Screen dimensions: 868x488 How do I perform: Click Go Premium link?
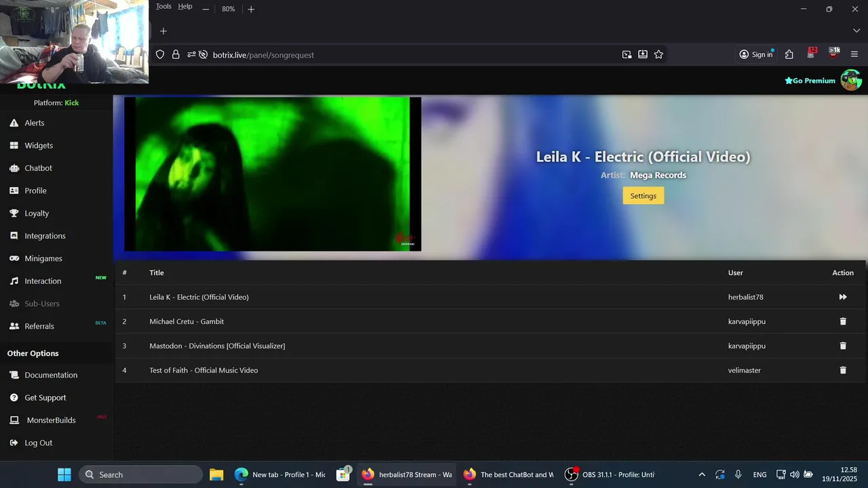[810, 81]
